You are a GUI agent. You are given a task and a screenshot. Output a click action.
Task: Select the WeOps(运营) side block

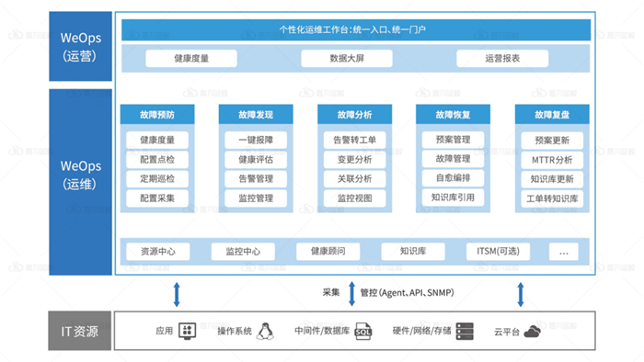click(x=81, y=46)
